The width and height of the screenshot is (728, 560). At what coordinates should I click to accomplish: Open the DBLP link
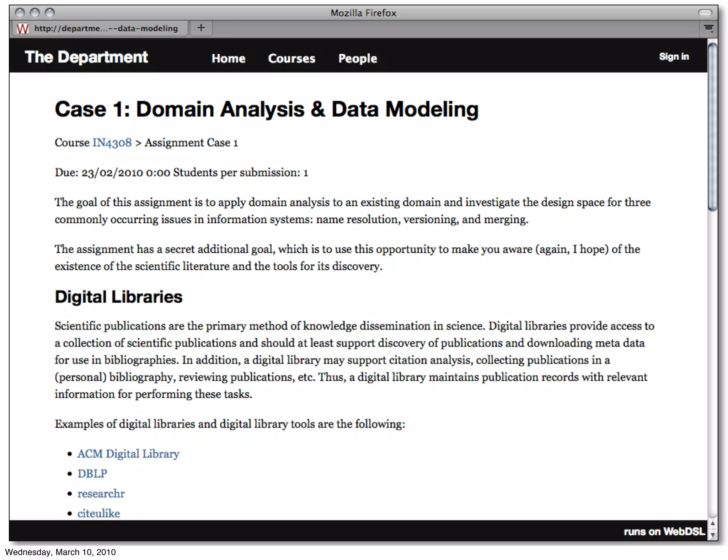click(x=92, y=474)
